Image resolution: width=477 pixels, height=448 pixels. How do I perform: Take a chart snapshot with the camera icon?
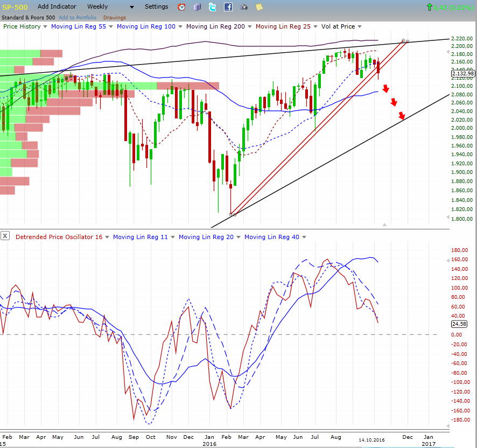(x=243, y=6)
